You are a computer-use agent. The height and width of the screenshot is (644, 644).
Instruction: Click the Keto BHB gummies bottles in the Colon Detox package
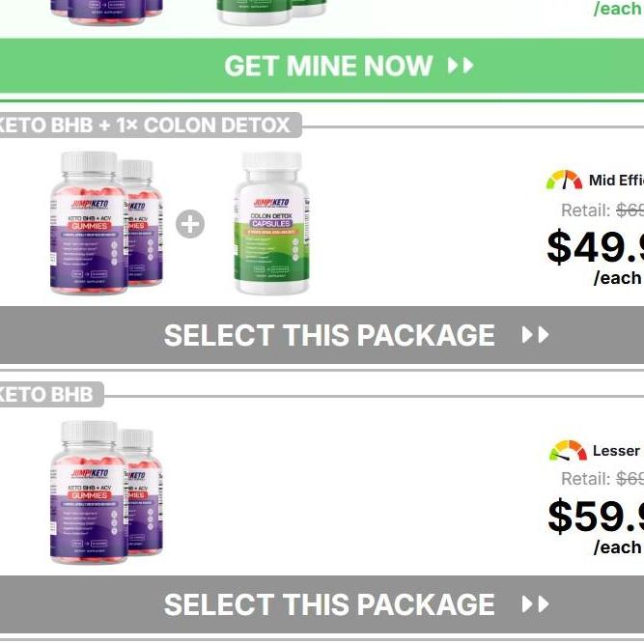click(106, 223)
